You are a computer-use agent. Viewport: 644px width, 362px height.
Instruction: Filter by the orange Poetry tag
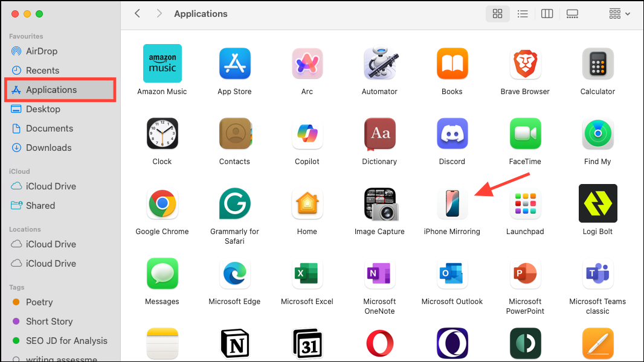[x=60, y=302]
